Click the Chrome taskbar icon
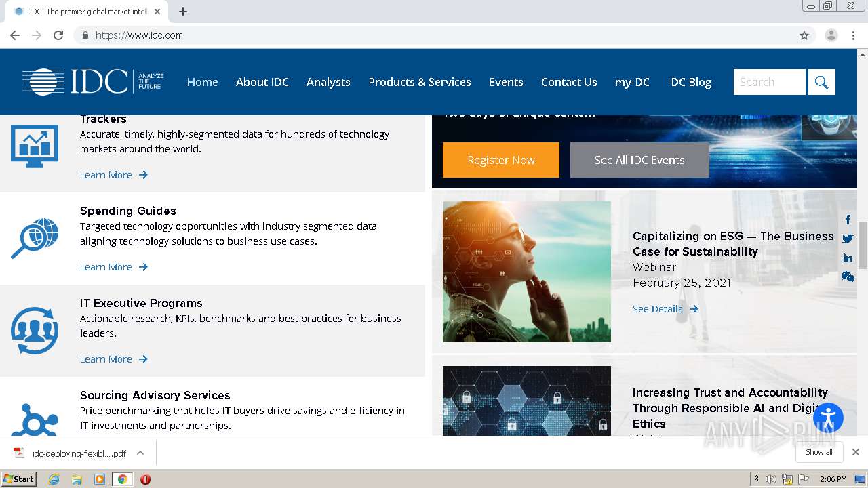This screenshot has width=868, height=488. coord(122,479)
